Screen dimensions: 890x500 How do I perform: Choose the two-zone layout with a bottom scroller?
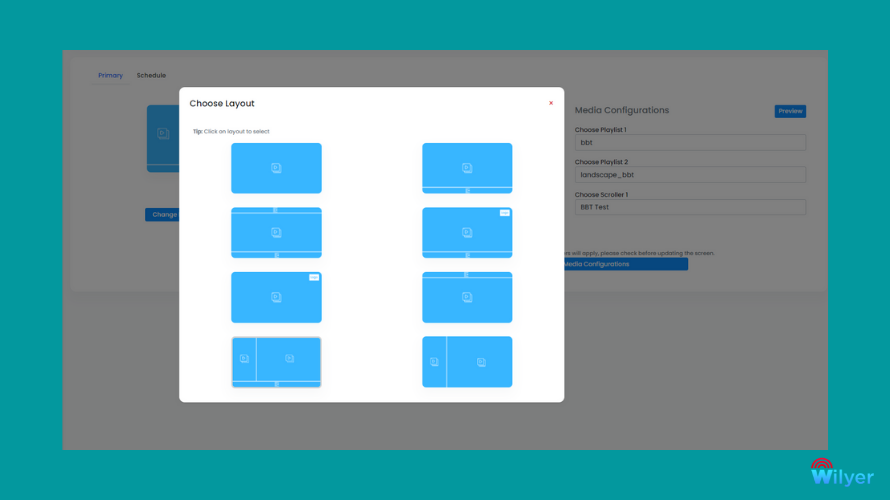(276, 362)
